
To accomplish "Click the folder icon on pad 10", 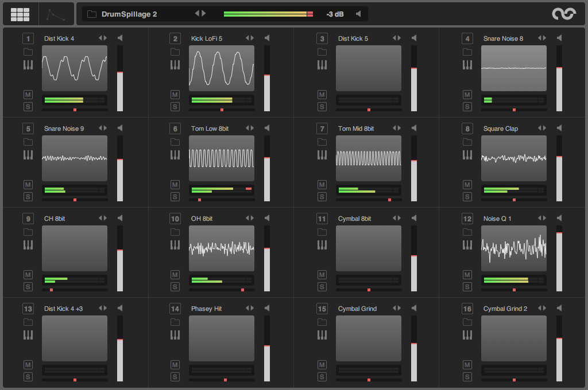I will click(x=175, y=232).
